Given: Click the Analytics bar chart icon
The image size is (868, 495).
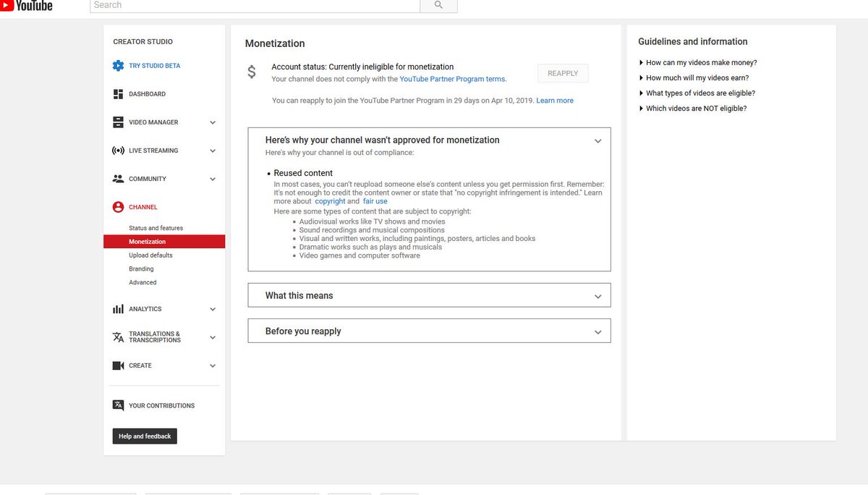Looking at the screenshot, I should (118, 309).
